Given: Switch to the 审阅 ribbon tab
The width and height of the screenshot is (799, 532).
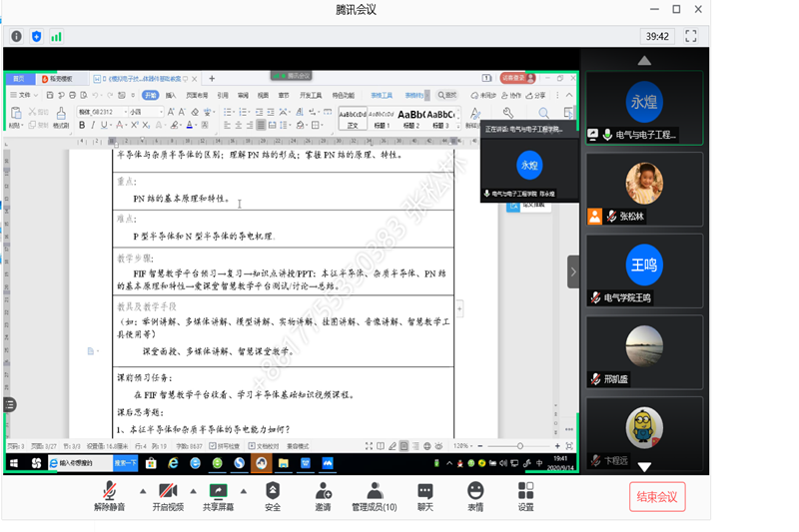Looking at the screenshot, I should [243, 95].
